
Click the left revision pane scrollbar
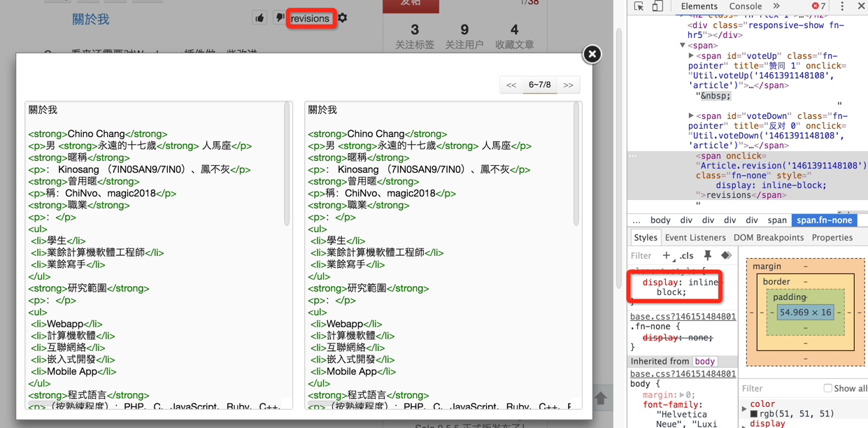click(x=287, y=164)
